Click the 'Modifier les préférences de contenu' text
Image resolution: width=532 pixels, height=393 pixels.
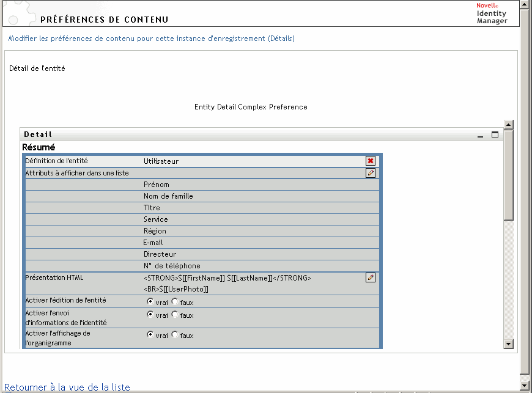pos(151,39)
